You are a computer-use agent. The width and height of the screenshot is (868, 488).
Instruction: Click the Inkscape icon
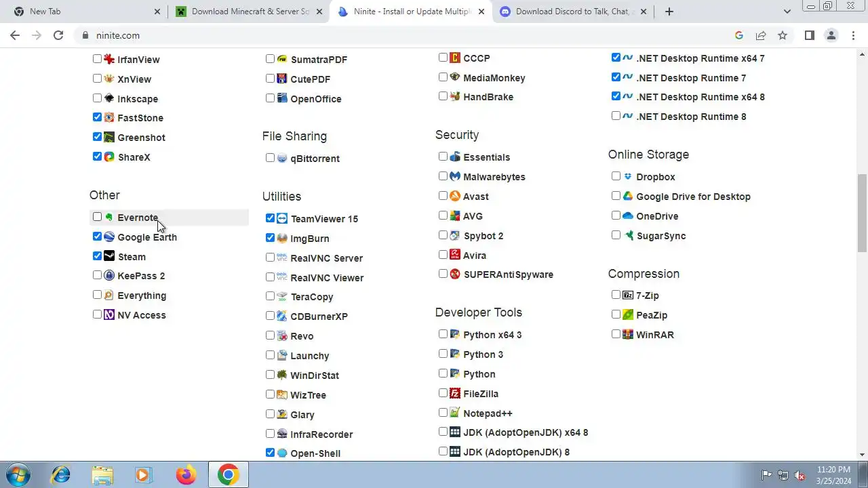click(108, 98)
